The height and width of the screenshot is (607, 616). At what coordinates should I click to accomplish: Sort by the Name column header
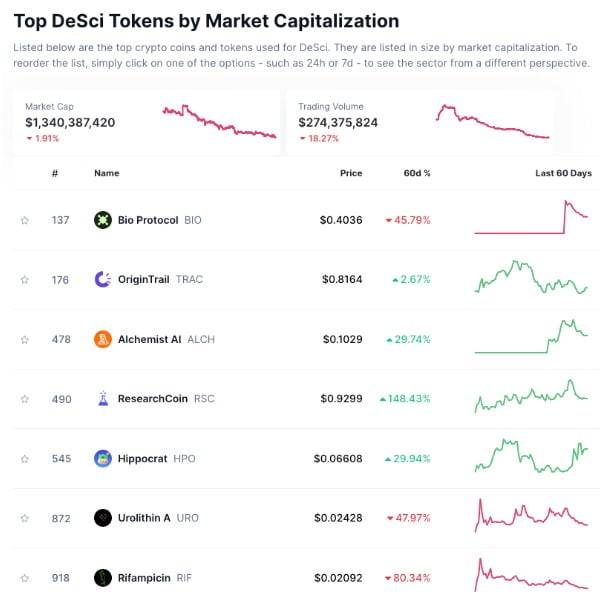coord(106,173)
